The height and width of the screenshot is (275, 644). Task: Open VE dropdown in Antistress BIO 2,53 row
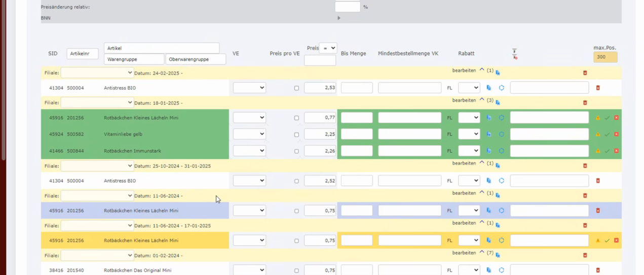click(249, 88)
